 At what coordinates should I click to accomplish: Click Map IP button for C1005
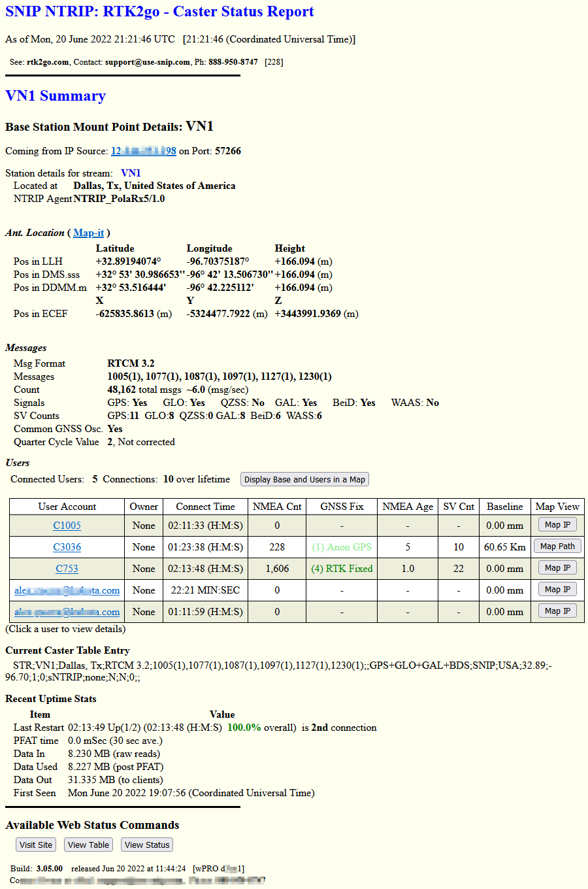pyautogui.click(x=557, y=525)
